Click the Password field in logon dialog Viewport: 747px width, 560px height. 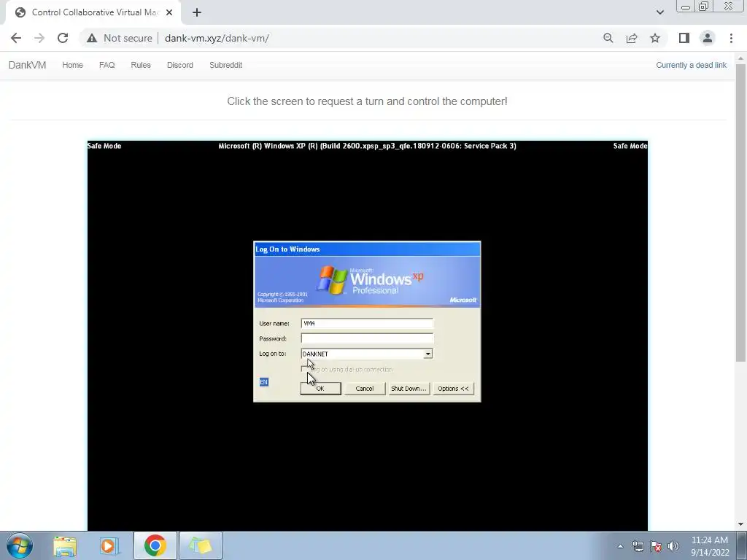(367, 338)
